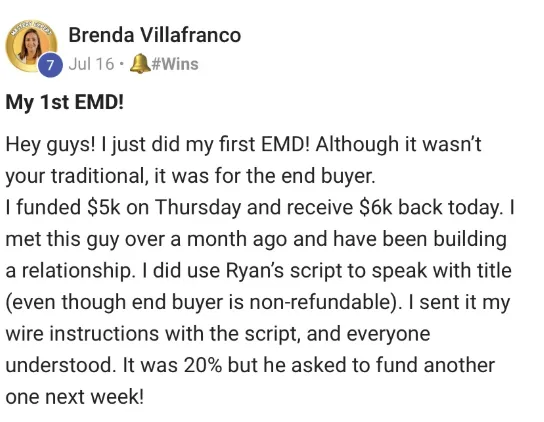Viewport: 544px width, 422px height.
Task: Click the greeting 'Hey guys!' in post
Action: tap(50, 145)
